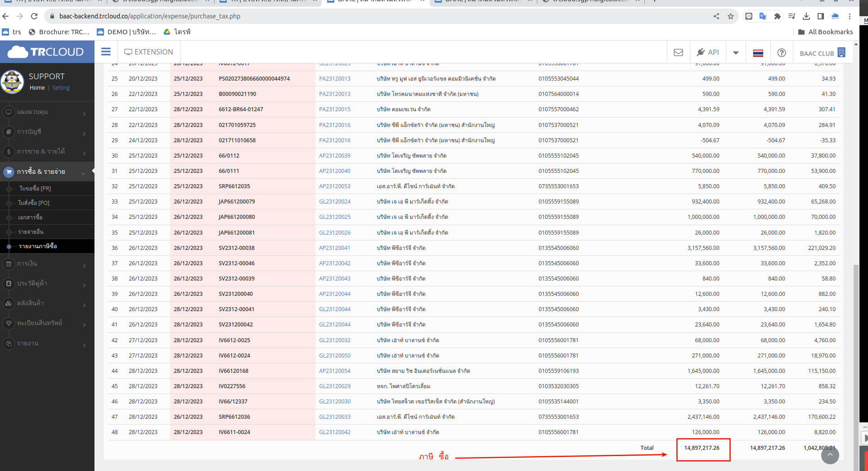Click the การซื้อ shopping cart icon
Viewport: 868px width, 471px height.
9,172
